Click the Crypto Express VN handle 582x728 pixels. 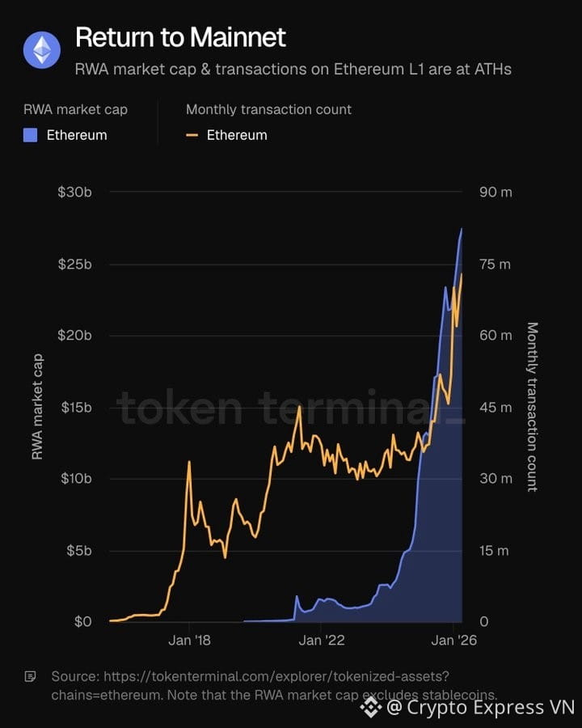coord(481,708)
